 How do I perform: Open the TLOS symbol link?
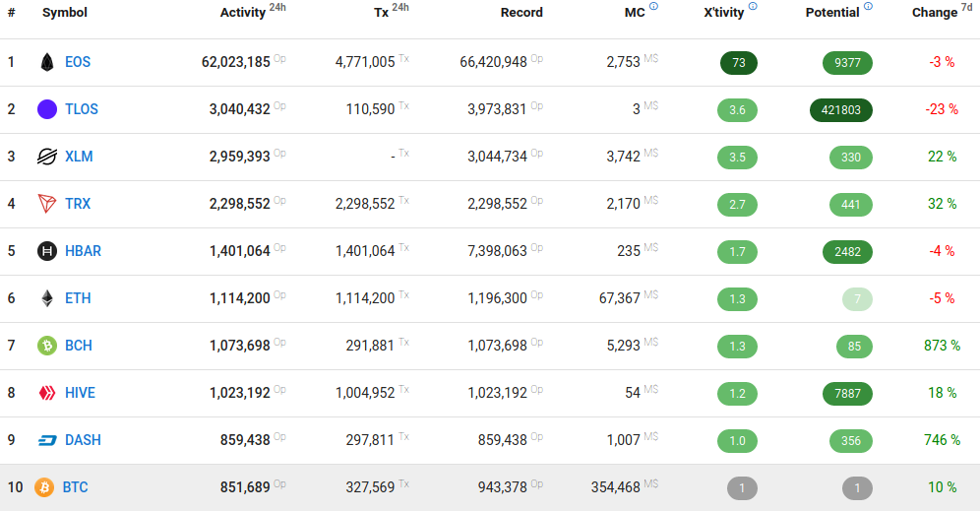pos(82,109)
